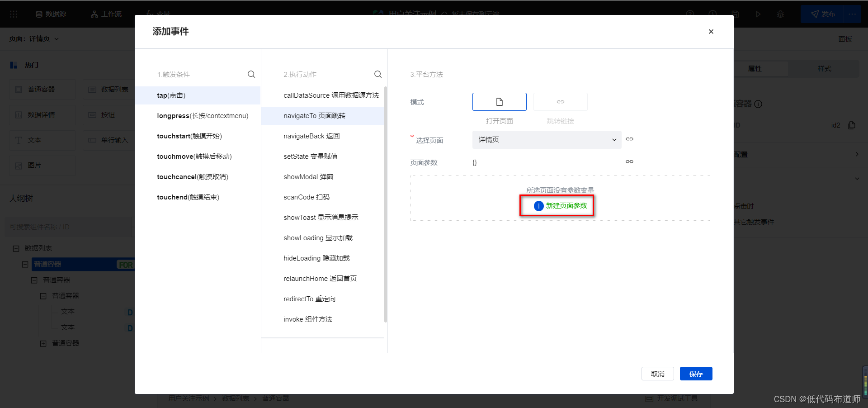Image resolution: width=868 pixels, height=408 pixels.
Task: Select invoke 组件方法 action
Action: point(323,319)
